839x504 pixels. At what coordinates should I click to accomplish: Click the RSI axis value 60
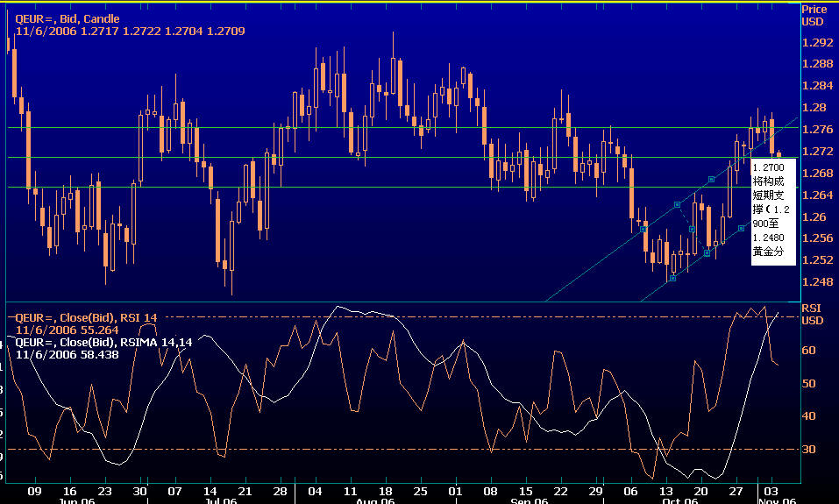pyautogui.click(x=808, y=351)
